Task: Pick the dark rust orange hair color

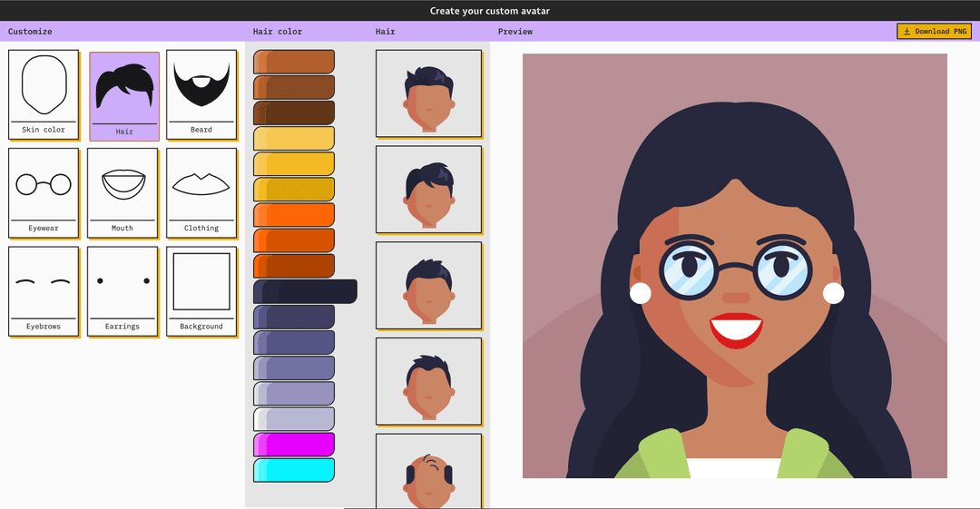Action: tap(294, 266)
